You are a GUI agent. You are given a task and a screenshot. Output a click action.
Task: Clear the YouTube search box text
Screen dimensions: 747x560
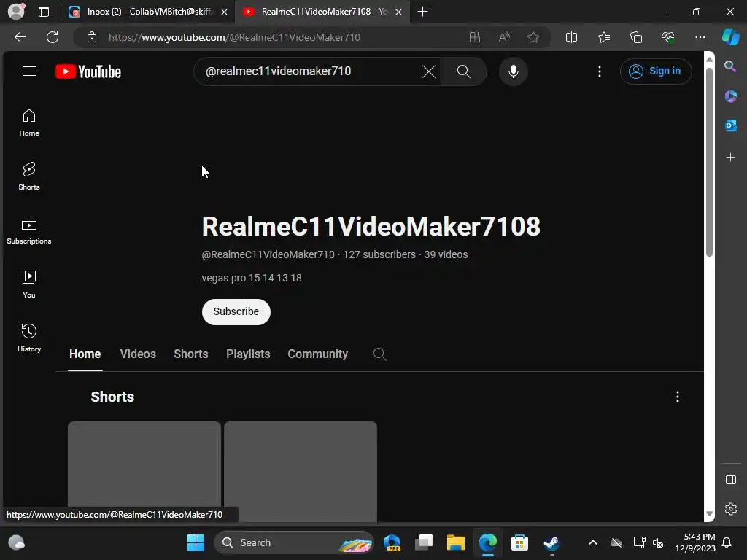coord(429,71)
